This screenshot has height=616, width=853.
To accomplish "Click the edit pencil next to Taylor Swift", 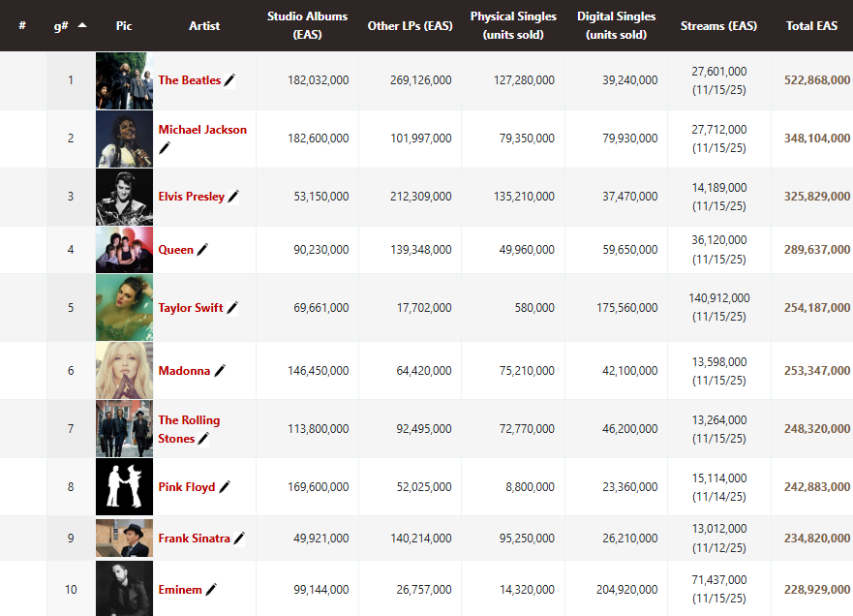I will (232, 308).
